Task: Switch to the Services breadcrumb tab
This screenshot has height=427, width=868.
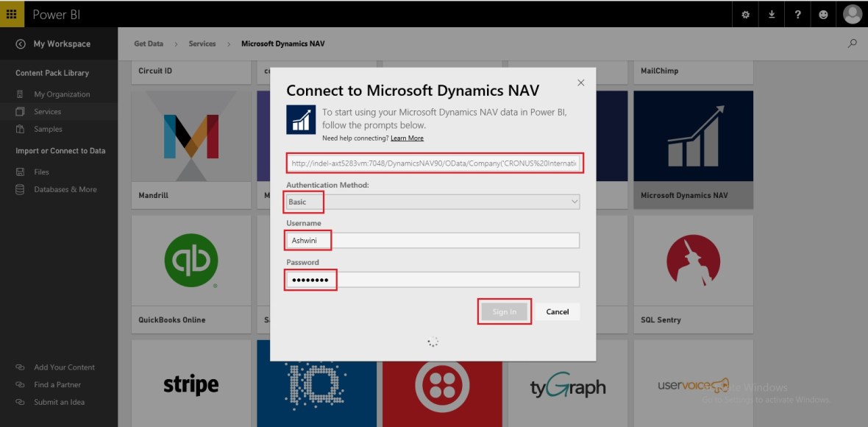Action: [202, 43]
